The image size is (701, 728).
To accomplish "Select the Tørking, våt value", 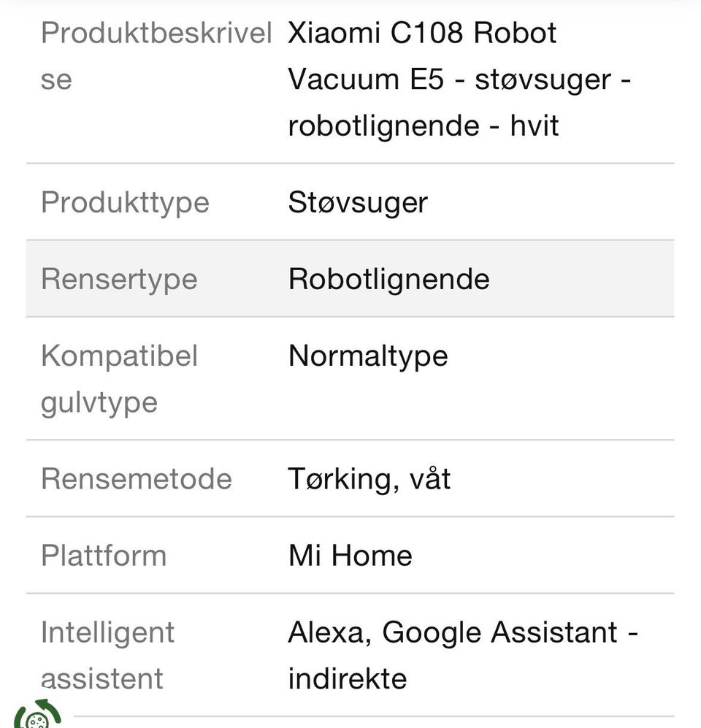I will pyautogui.click(x=369, y=479).
